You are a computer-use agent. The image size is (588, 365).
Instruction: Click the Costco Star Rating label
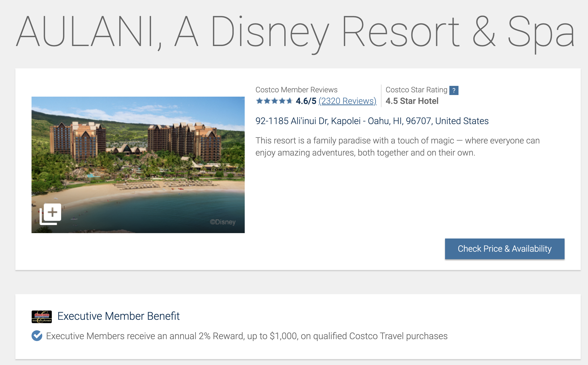416,90
